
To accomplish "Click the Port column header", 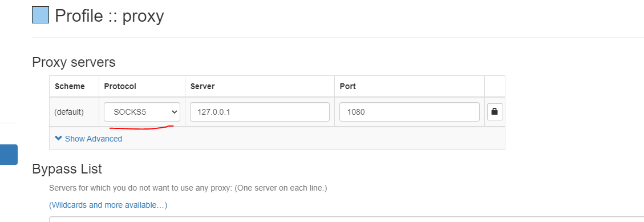I will click(x=348, y=86).
